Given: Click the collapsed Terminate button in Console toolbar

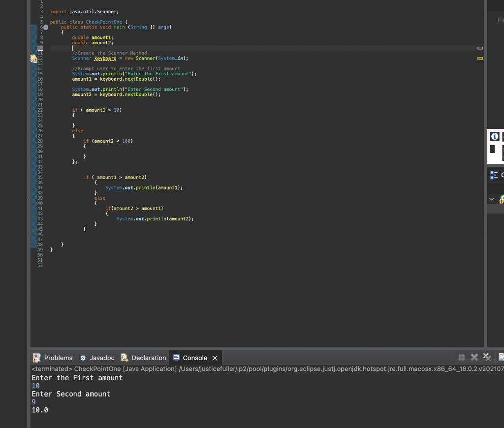Looking at the screenshot, I should point(462,357).
